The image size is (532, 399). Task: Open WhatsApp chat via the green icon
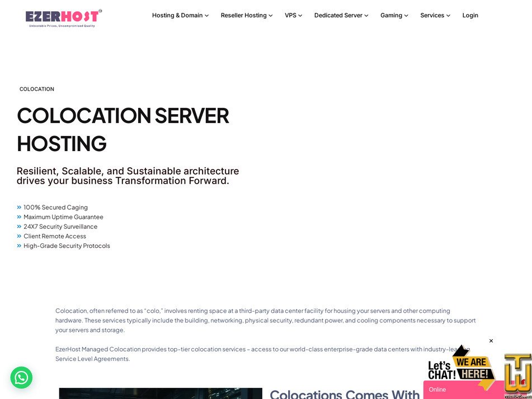(21, 378)
